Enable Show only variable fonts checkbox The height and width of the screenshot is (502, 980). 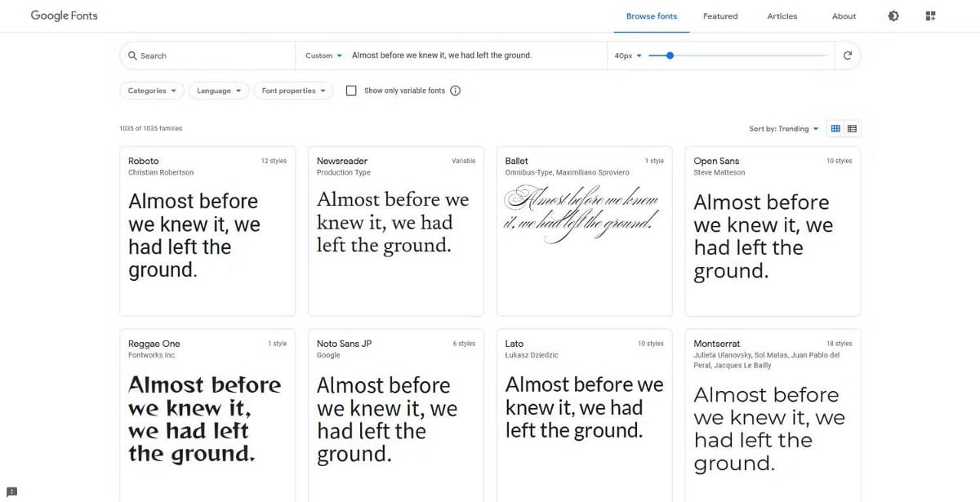[351, 91]
